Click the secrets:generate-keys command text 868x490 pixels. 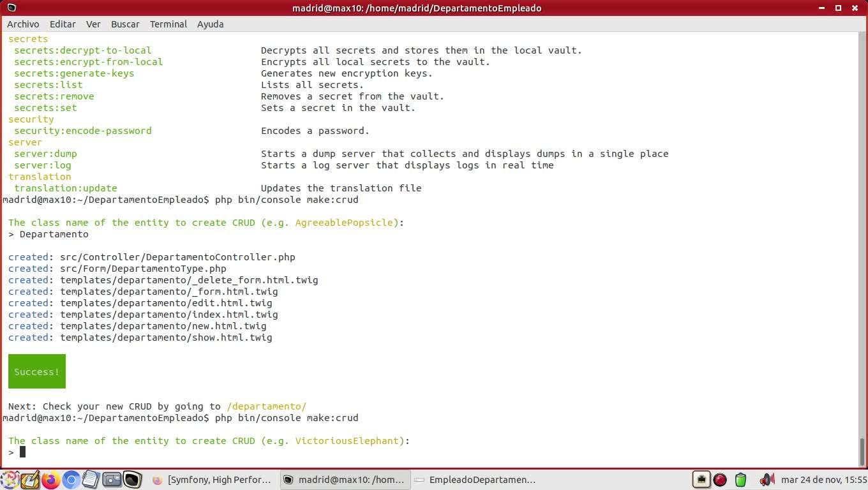tap(74, 73)
